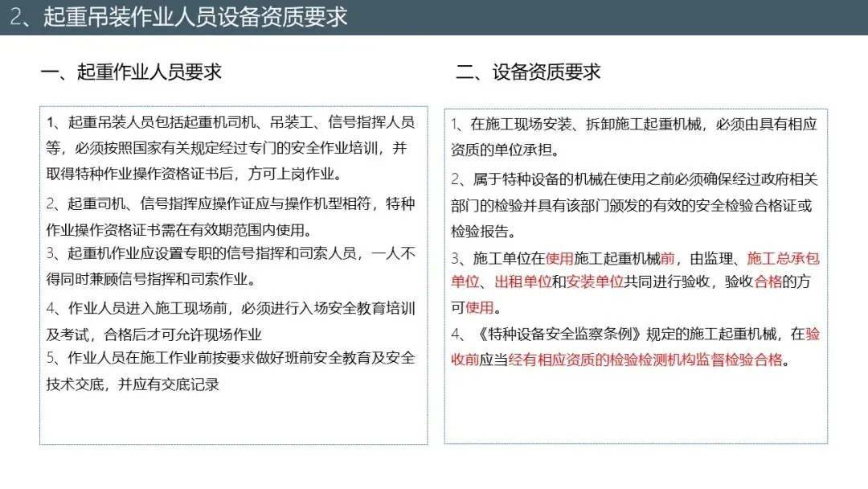Select the heading 二、设备资质要求

click(x=528, y=72)
